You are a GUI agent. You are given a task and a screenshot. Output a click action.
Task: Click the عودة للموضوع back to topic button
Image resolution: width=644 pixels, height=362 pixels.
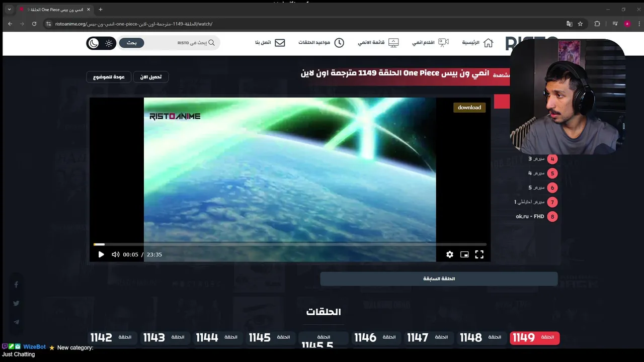[x=109, y=77]
